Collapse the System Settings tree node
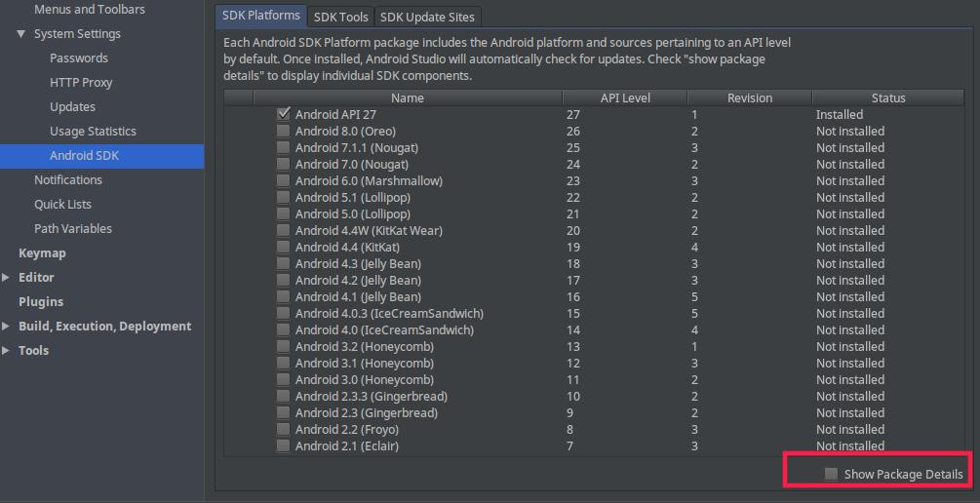980x503 pixels. point(21,34)
